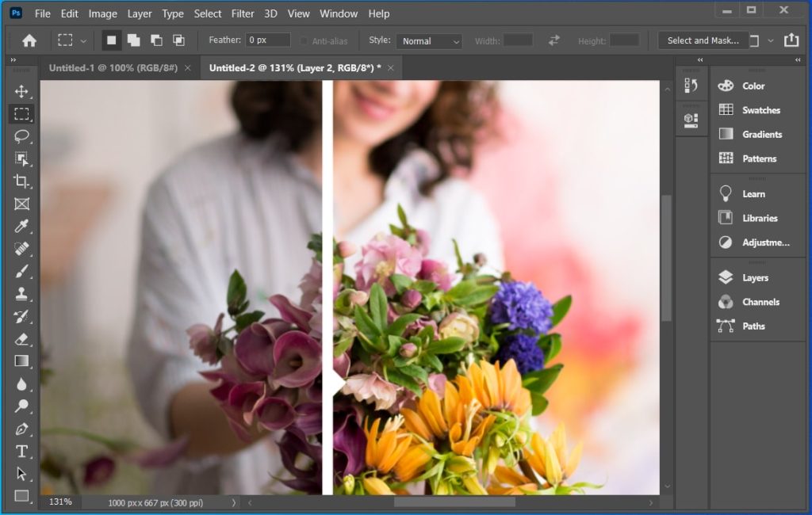Select the Brush tool
812x515 pixels.
(x=21, y=272)
